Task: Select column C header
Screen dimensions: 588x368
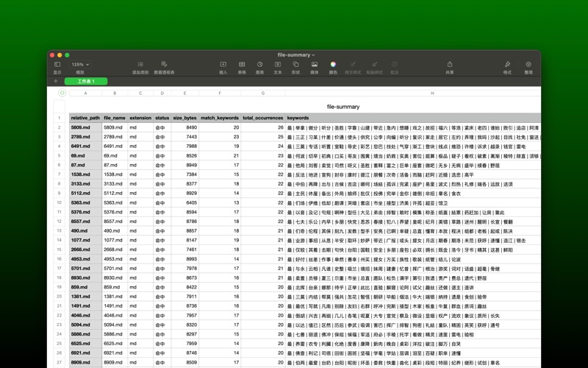Action: coord(140,93)
